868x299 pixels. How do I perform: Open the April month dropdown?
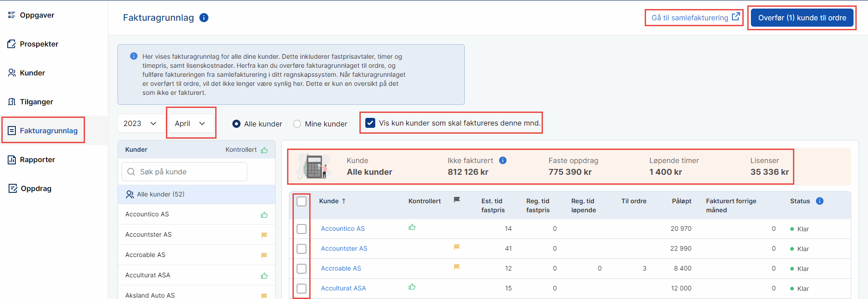[190, 123]
